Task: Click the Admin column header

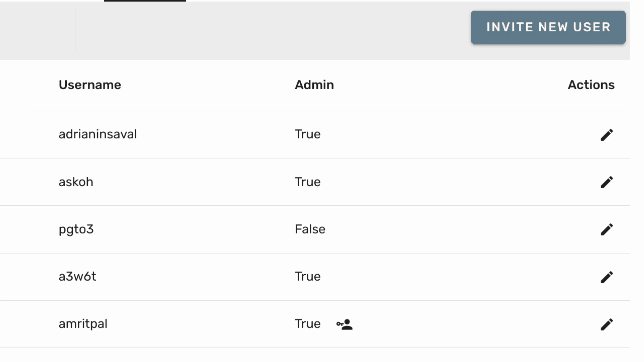Action: 314,85
